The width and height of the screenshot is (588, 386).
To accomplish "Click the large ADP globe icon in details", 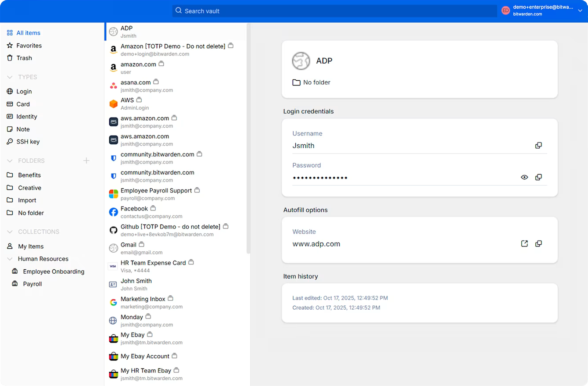I will [301, 61].
